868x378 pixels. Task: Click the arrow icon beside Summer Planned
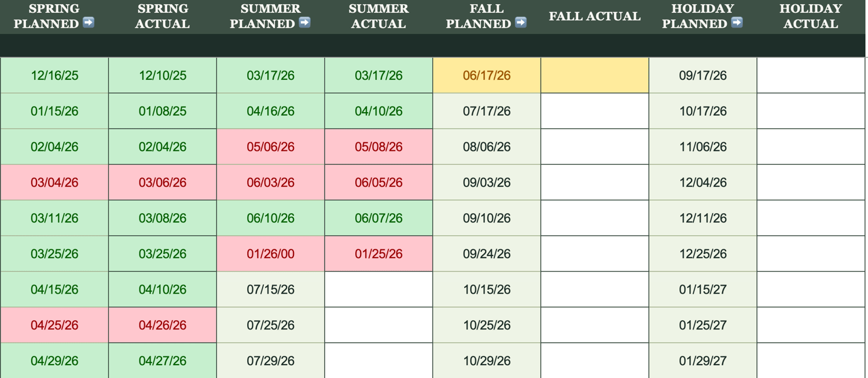[305, 23]
